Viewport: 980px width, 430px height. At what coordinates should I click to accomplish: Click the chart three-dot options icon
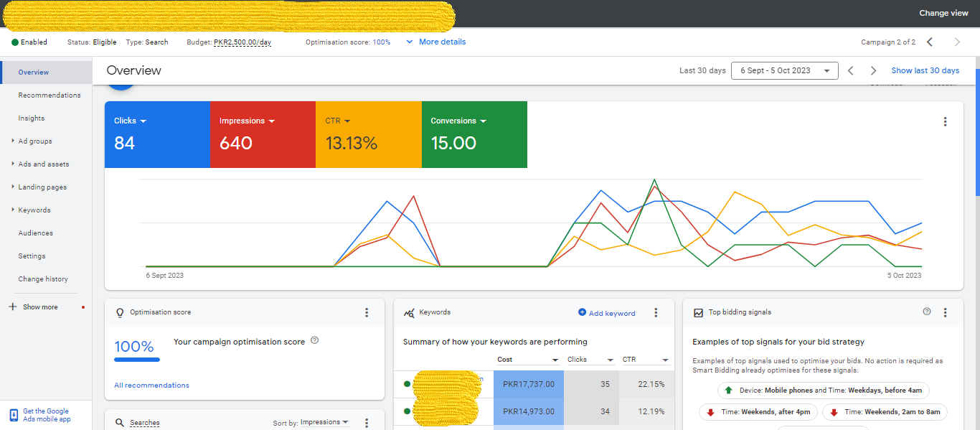coord(945,122)
